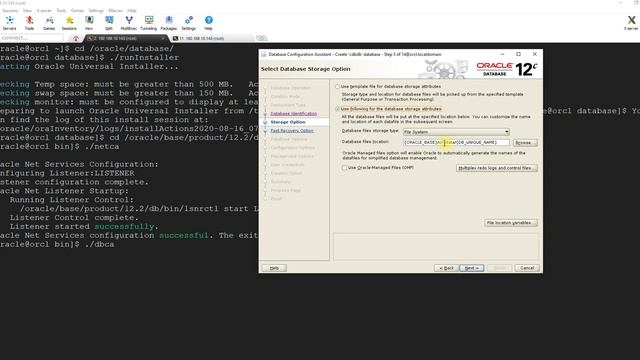
Task: Open the Servers toolbar icon
Action: tap(9, 23)
